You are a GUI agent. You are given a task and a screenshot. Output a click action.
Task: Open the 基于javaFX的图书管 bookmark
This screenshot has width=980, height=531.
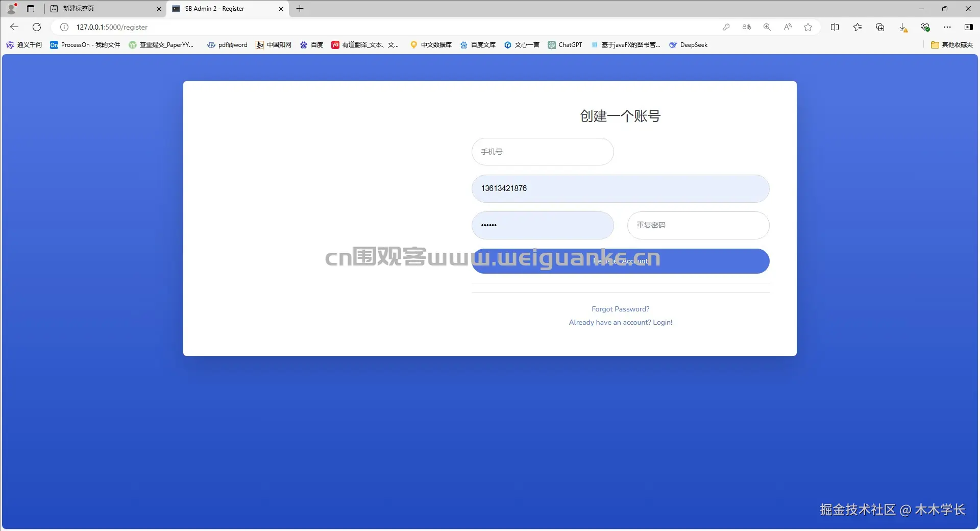point(626,45)
